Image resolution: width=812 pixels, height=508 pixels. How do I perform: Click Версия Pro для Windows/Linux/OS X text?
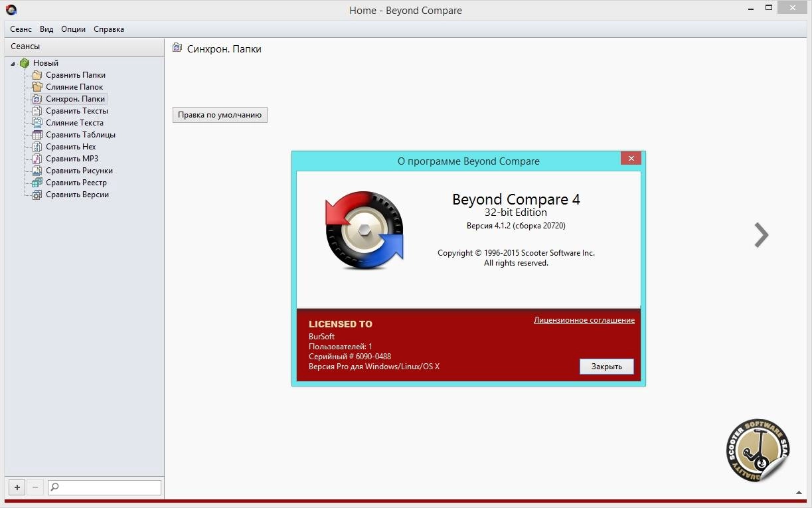(x=374, y=367)
